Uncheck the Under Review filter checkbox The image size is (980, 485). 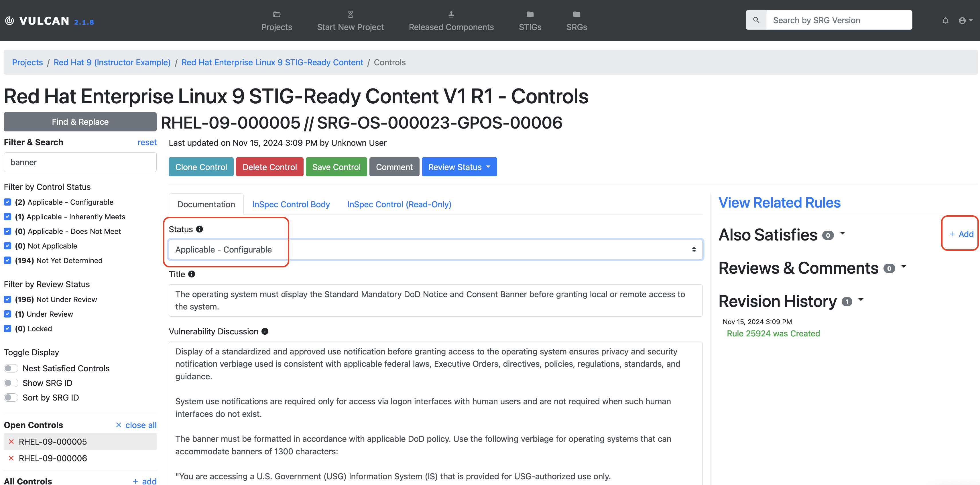tap(8, 314)
